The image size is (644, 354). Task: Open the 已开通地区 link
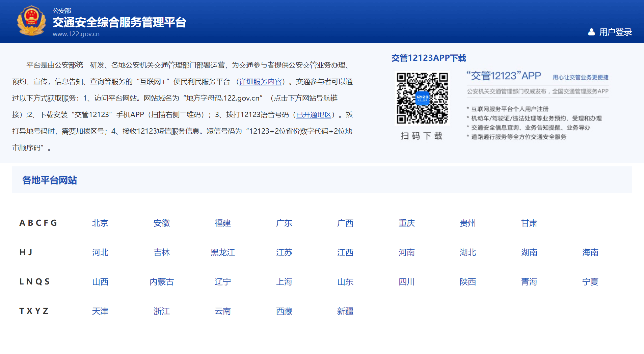coord(313,115)
